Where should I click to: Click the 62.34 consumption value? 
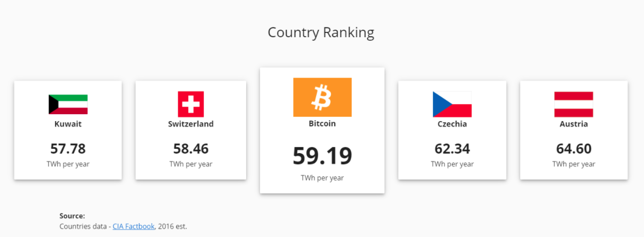tap(452, 149)
